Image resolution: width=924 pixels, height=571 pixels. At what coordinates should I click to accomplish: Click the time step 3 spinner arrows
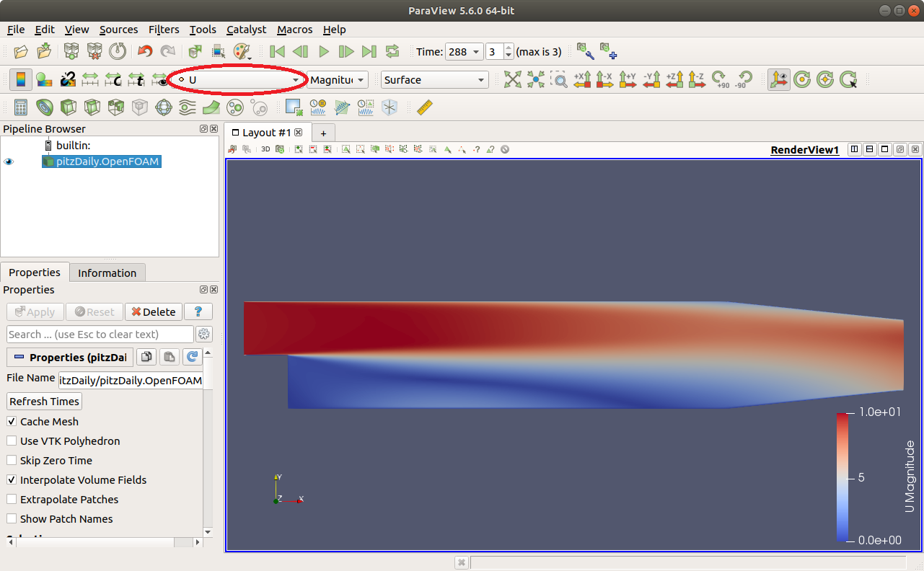click(x=509, y=52)
